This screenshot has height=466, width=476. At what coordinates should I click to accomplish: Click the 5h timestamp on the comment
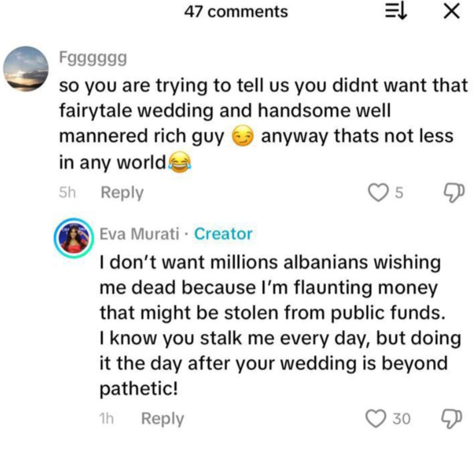click(67, 193)
